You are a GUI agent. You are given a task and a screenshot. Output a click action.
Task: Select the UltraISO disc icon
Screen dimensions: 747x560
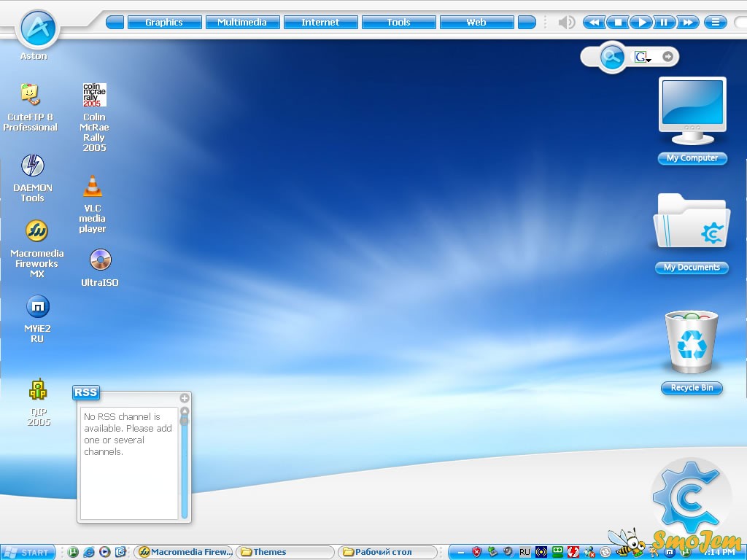100,260
